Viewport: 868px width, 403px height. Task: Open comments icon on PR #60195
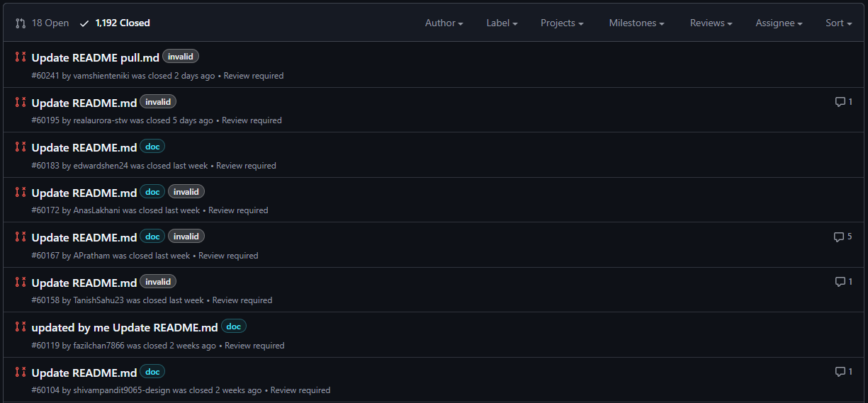[840, 102]
